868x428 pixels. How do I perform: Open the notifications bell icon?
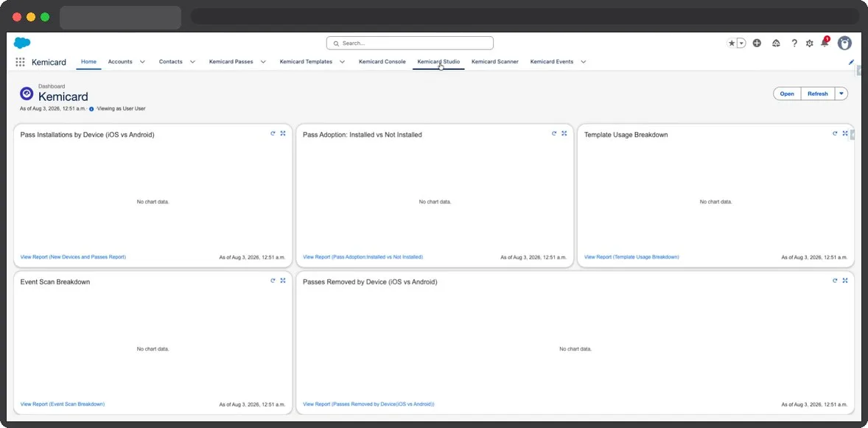tap(825, 43)
